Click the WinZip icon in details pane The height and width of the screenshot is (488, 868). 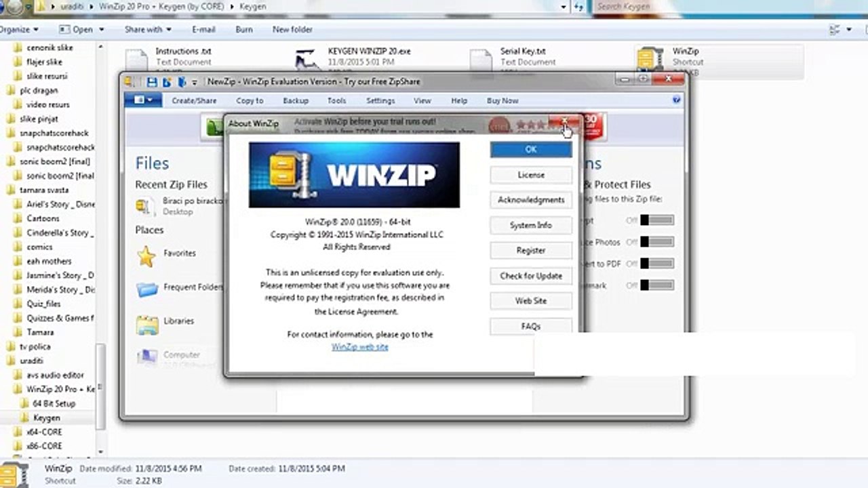click(x=14, y=474)
